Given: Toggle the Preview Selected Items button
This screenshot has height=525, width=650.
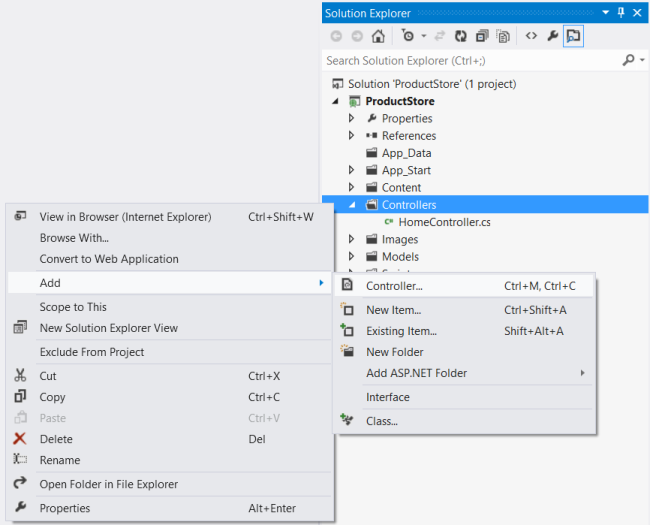Looking at the screenshot, I should 573,36.
